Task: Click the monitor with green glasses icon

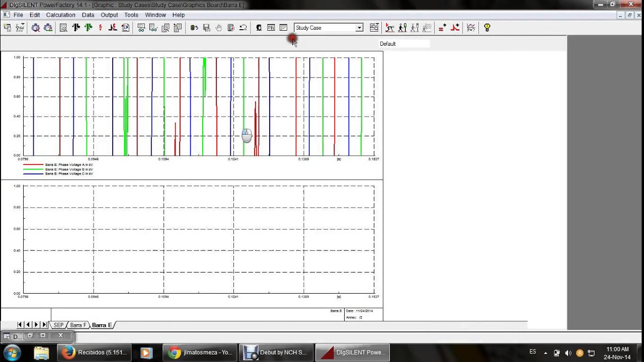Action: [x=141, y=28]
